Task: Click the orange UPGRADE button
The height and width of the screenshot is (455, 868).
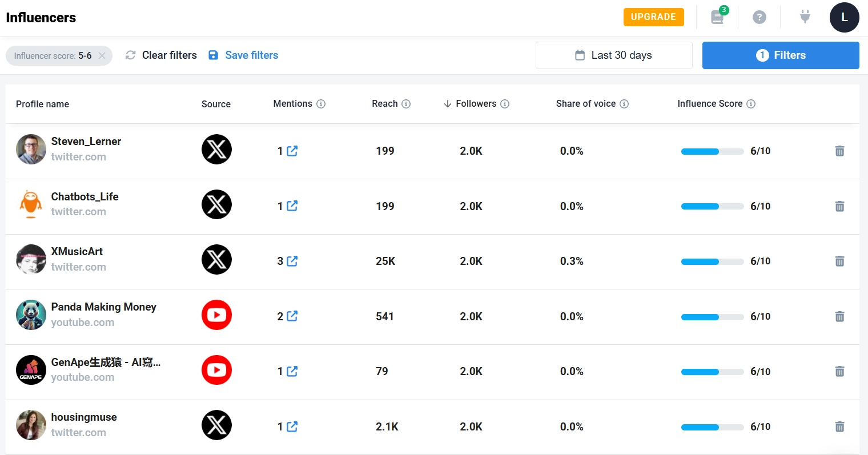Action: 653,17
